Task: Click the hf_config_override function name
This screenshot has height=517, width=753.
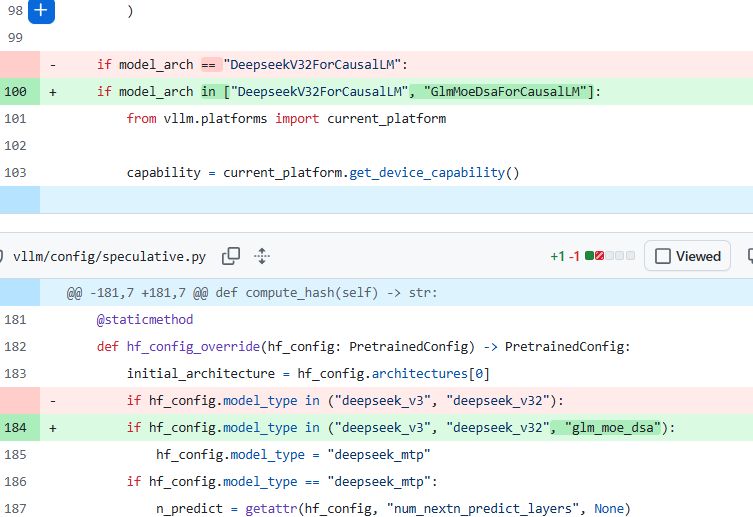Action: pos(193,347)
